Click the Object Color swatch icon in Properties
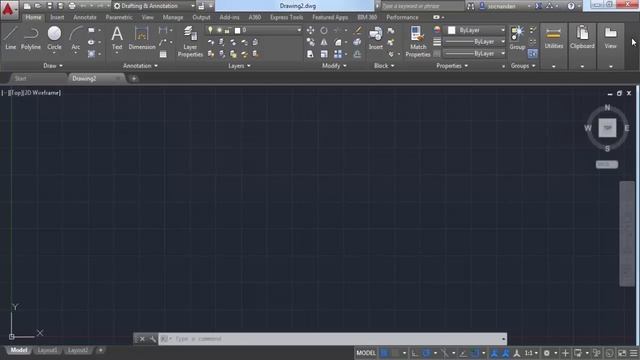Screen dimensions: 640x360 pos(437,30)
